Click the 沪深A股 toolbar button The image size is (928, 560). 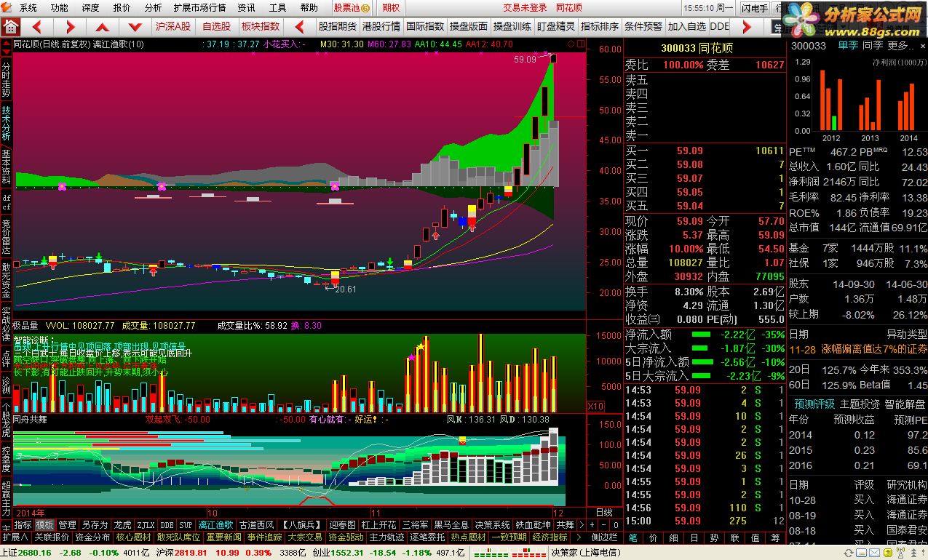173,27
